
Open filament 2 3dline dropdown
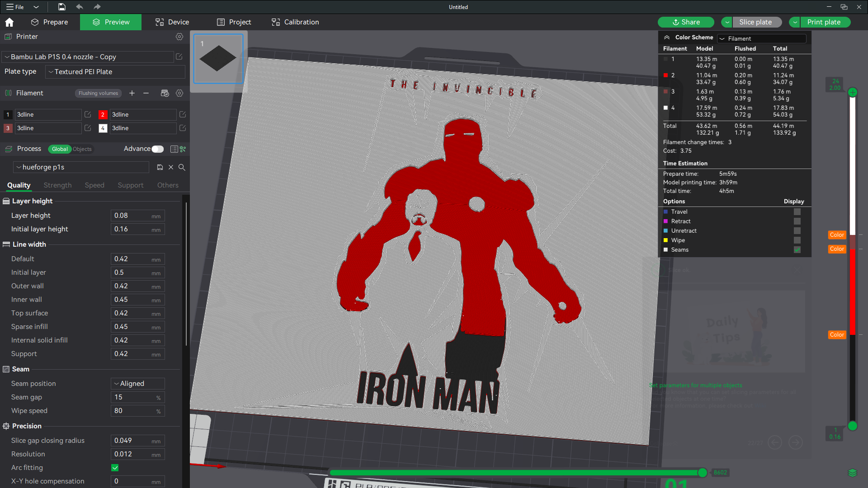coord(143,114)
